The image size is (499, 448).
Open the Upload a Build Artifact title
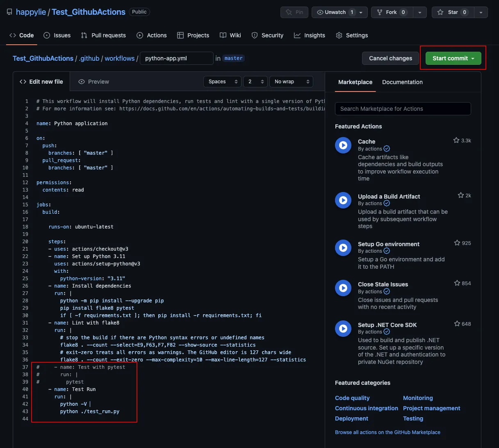coord(389,197)
